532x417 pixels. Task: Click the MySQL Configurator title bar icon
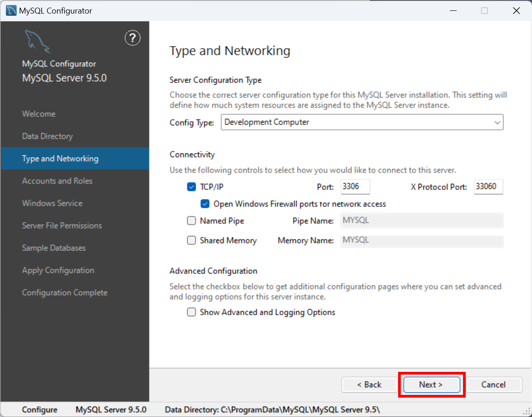tap(11, 10)
